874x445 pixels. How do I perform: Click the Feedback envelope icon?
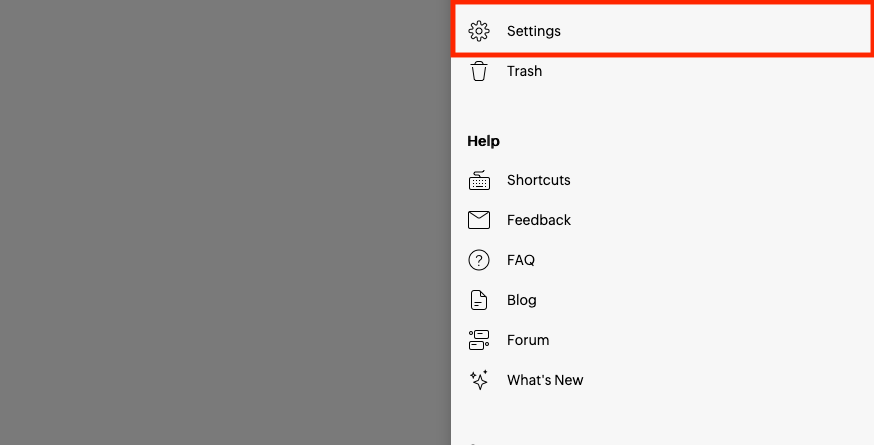tap(479, 220)
